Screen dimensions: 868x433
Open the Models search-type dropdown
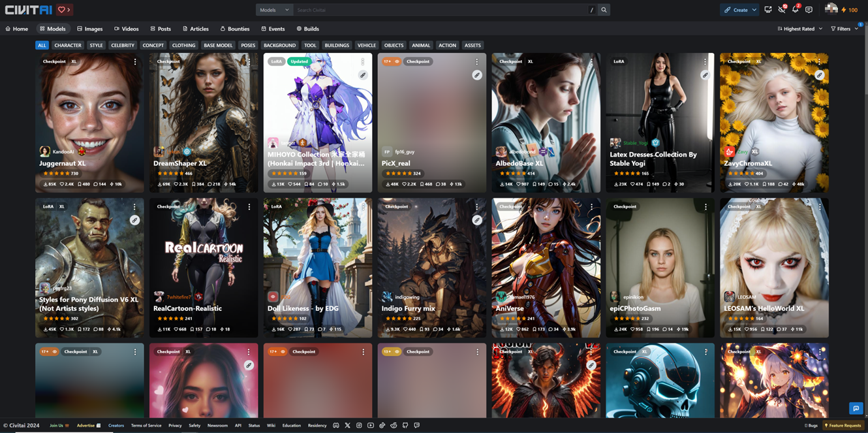274,10
